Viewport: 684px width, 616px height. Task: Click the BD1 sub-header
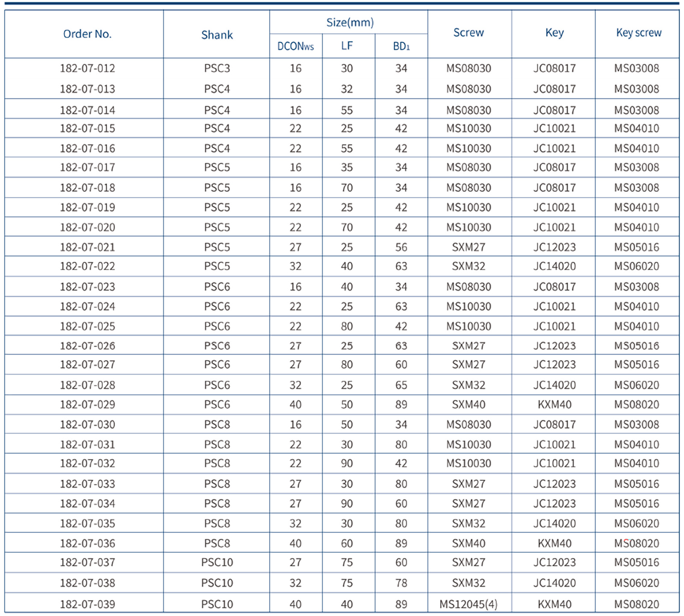pyautogui.click(x=401, y=46)
